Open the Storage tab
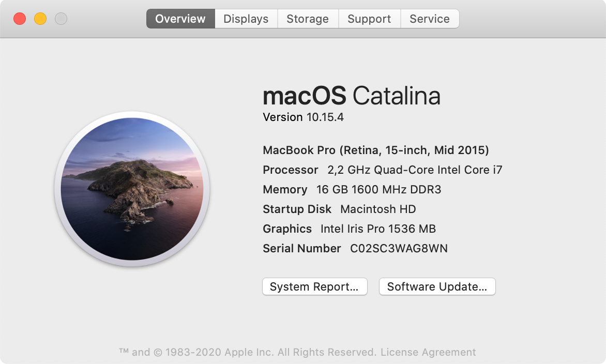The height and width of the screenshot is (364, 606). click(x=308, y=19)
